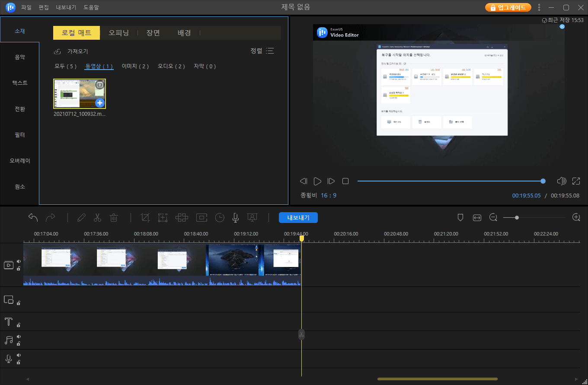
Task: Click the blue 내보내기 export button
Action: click(298, 218)
